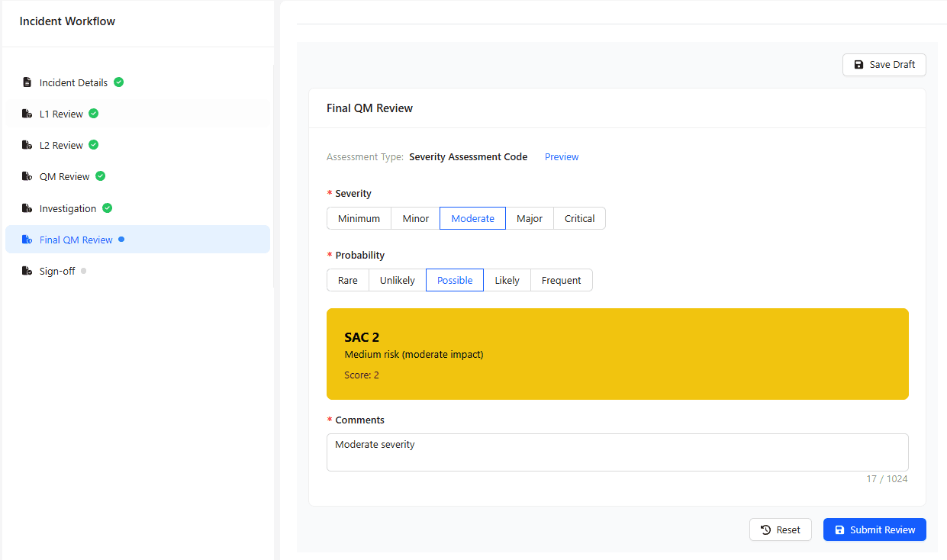Screen dimensions: 947x560
Task: Choose Major severity level
Action: [x=529, y=218]
